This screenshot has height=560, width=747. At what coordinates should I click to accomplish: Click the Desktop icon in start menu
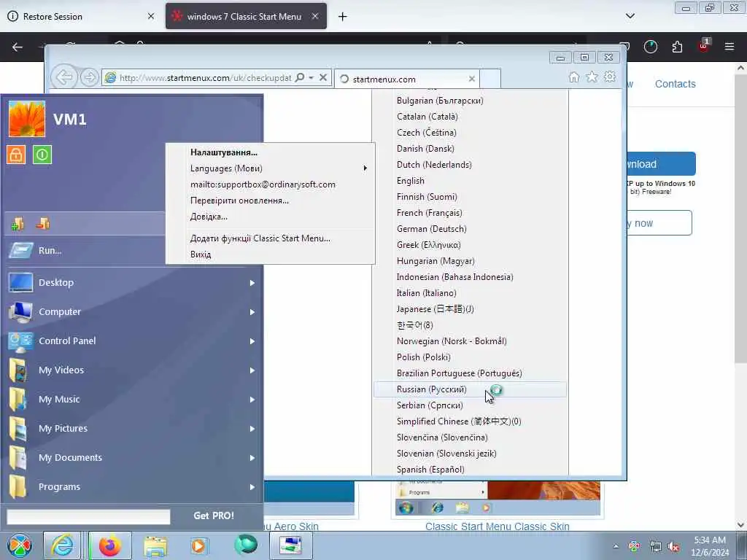pos(20,282)
